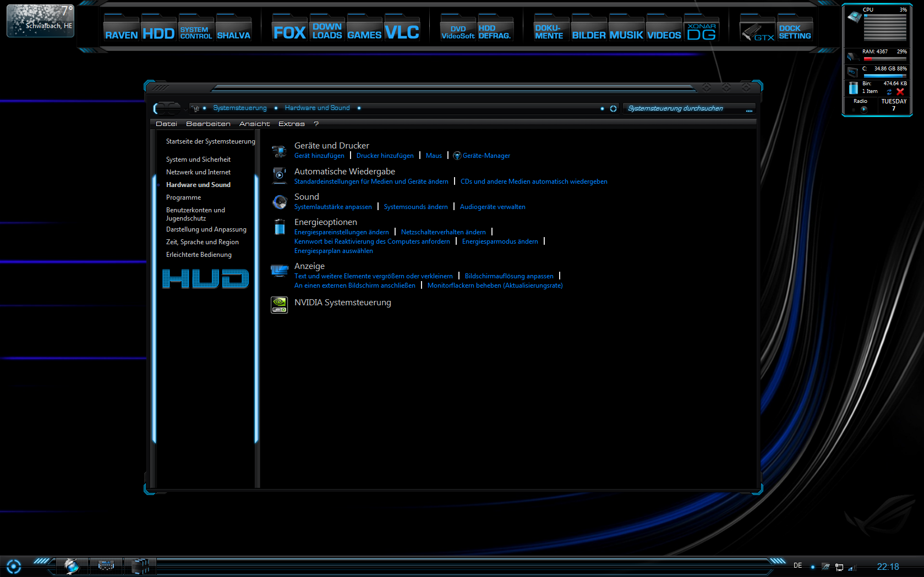Launch DVD VideoSoft from the dock
The width and height of the screenshot is (924, 577).
(x=458, y=29)
